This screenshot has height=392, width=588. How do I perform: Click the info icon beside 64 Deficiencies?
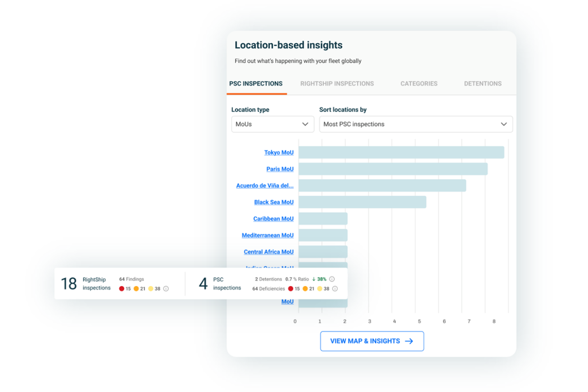click(x=334, y=288)
